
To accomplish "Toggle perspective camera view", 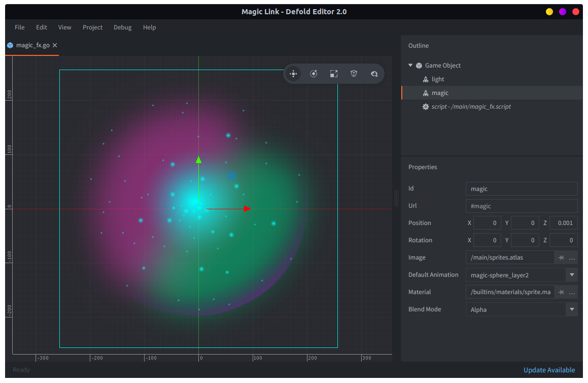I will [354, 74].
